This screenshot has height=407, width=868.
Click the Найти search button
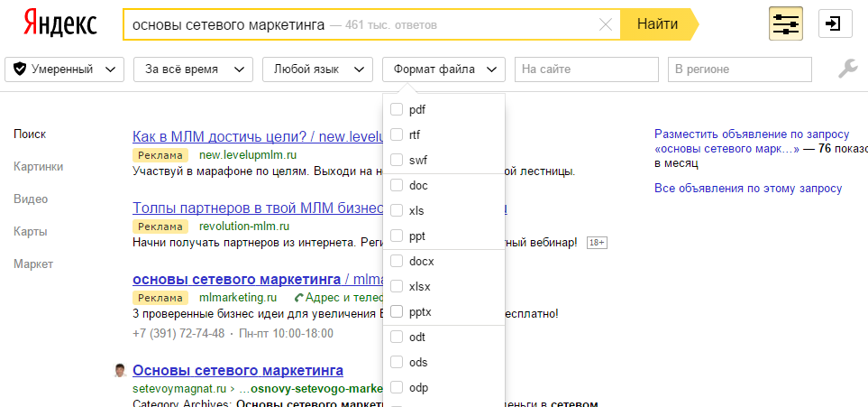tap(659, 24)
